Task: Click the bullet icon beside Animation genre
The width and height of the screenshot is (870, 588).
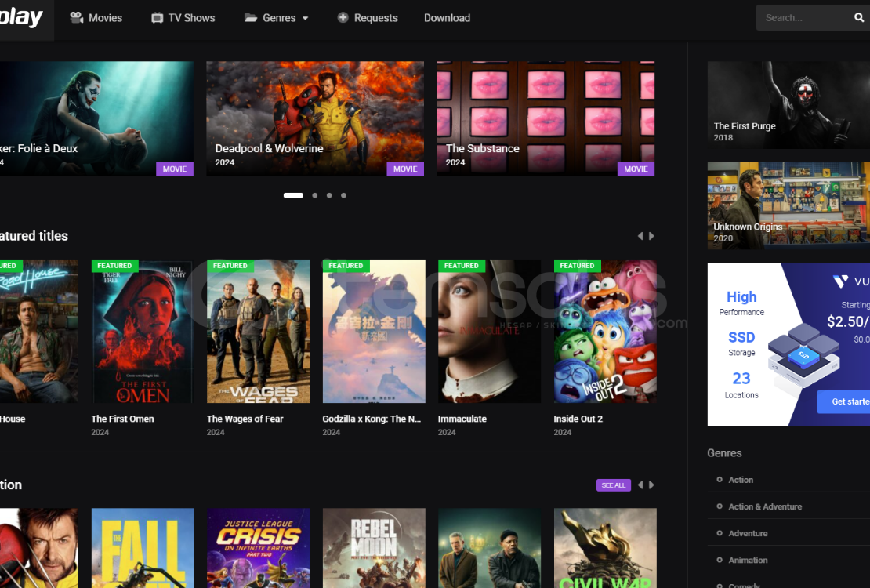Action: (x=720, y=560)
